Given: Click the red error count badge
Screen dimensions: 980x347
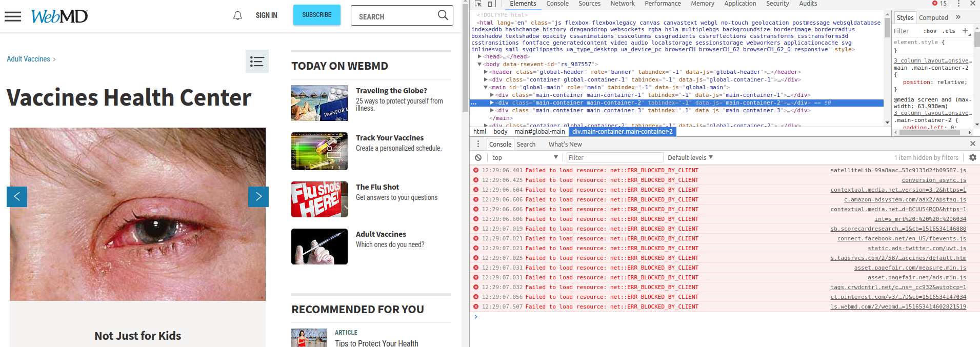Looking at the screenshot, I should [x=939, y=4].
